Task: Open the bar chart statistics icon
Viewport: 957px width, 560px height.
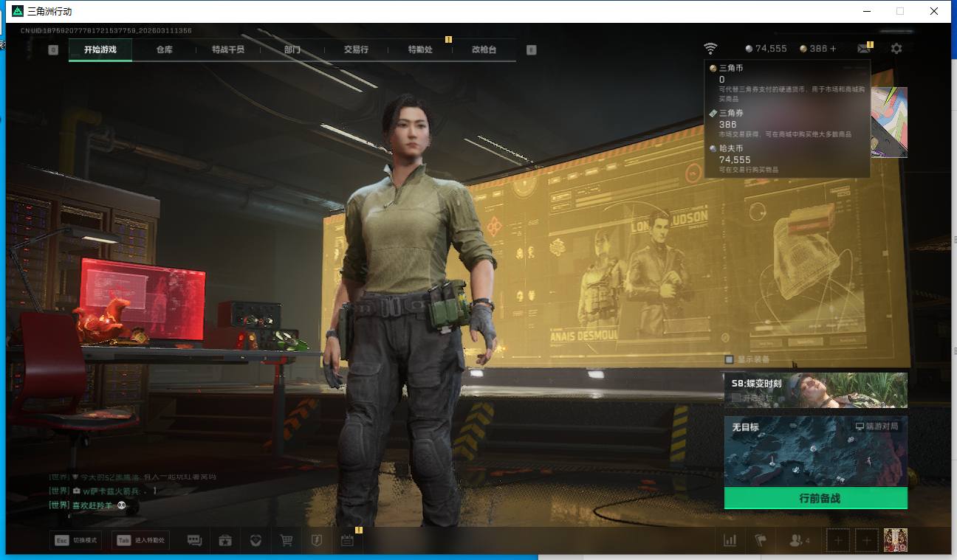Action: (730, 541)
